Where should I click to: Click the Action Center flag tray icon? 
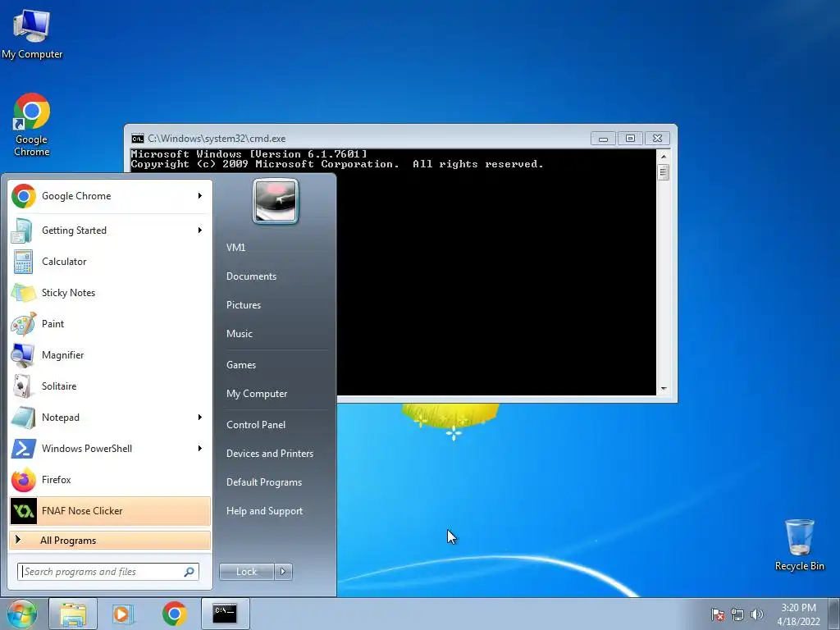coord(718,614)
